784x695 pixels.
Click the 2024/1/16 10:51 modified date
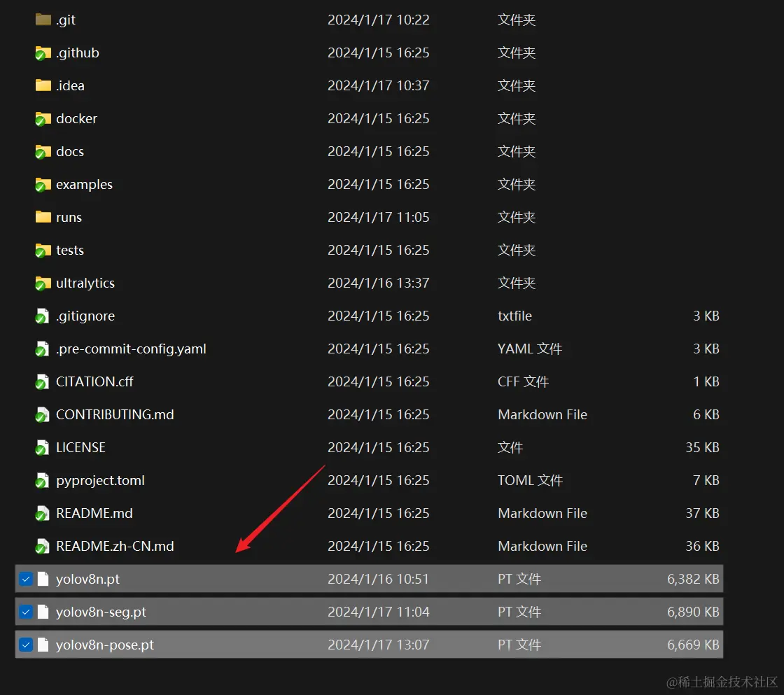pyautogui.click(x=379, y=579)
